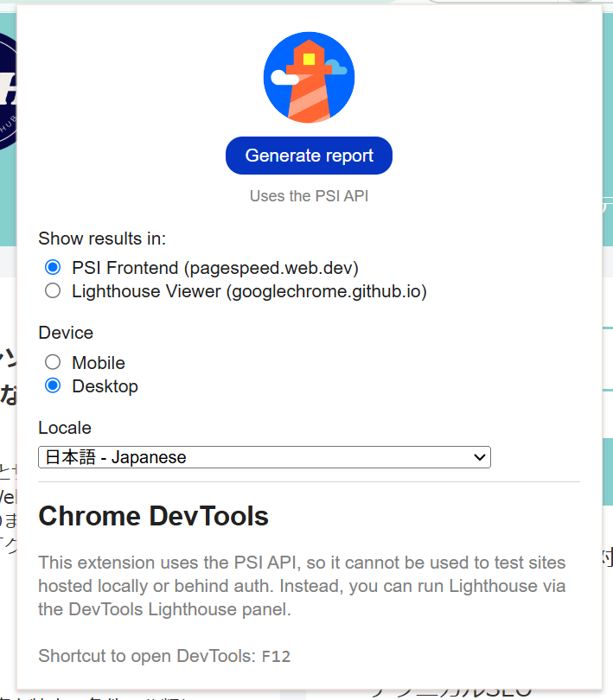The width and height of the screenshot is (613, 700).
Task: Click the 'Device' section label
Action: (x=66, y=333)
